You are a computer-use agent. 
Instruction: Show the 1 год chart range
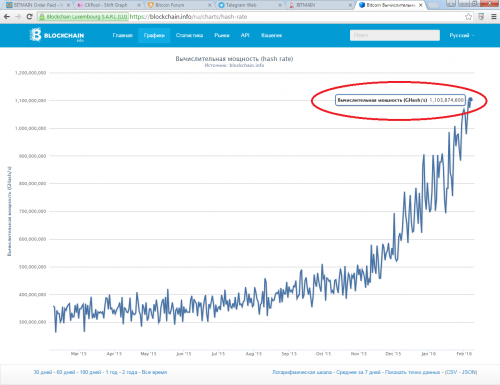coord(111,372)
